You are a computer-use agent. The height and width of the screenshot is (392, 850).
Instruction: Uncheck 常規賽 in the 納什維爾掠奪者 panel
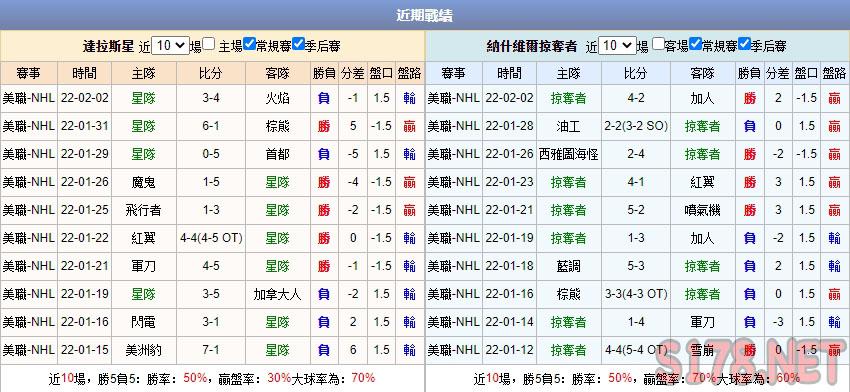(696, 44)
